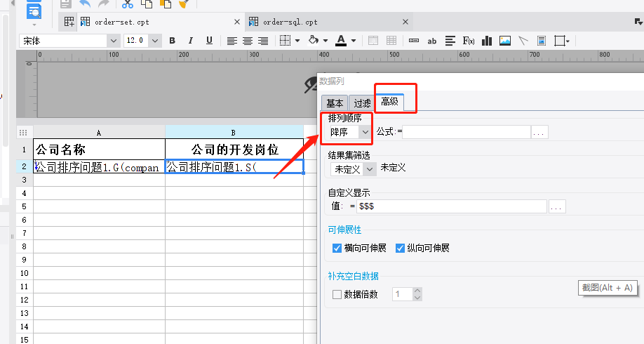Select column A header

[x=99, y=133]
